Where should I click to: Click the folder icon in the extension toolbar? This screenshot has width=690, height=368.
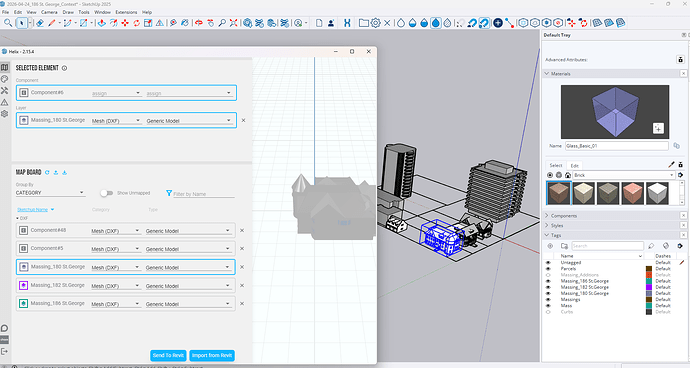[363, 23]
